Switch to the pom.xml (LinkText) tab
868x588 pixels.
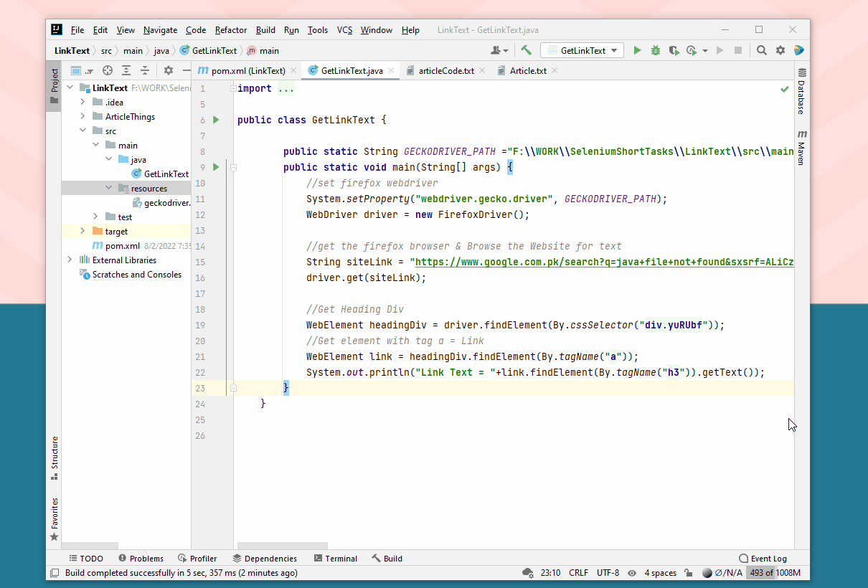248,70
